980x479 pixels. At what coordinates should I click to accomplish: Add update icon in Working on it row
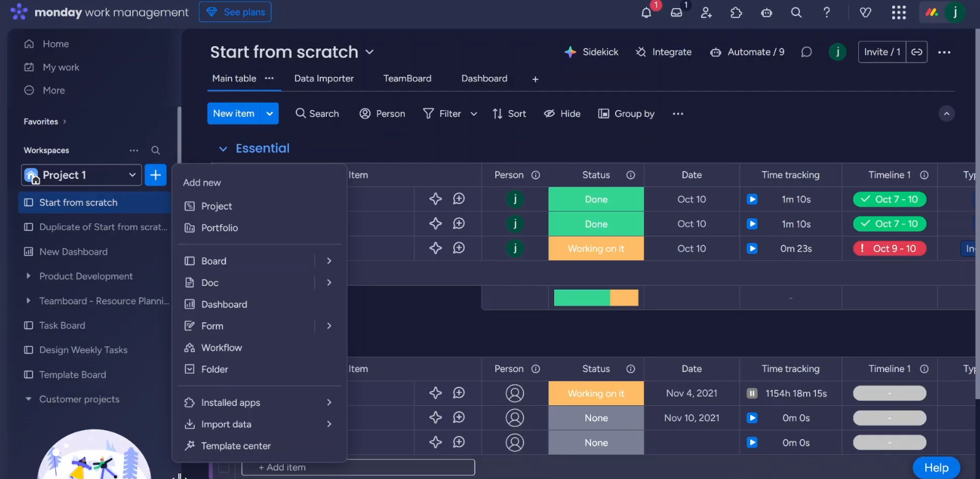click(x=459, y=248)
